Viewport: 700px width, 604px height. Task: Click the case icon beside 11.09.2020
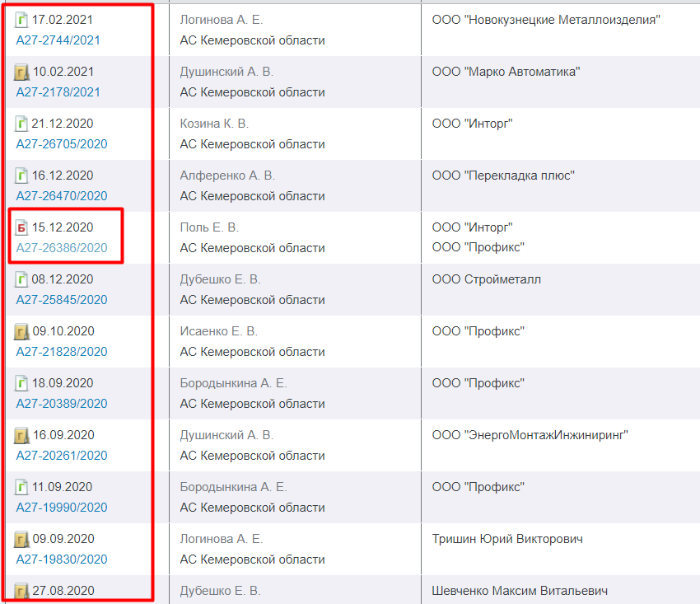[x=22, y=488]
